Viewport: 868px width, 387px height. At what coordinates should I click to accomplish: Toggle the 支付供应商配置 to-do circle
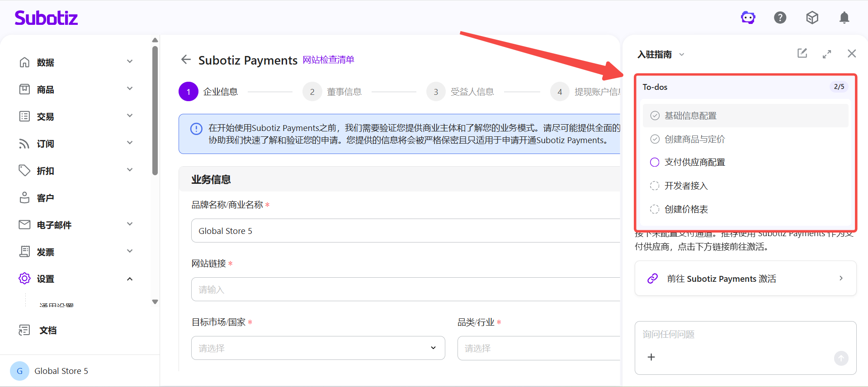(x=655, y=163)
